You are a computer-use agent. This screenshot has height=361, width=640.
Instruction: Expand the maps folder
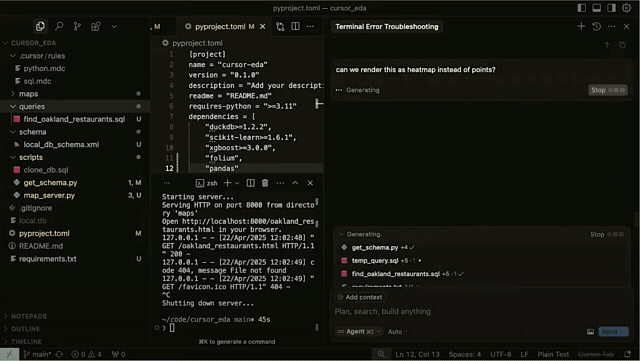[x=29, y=94]
